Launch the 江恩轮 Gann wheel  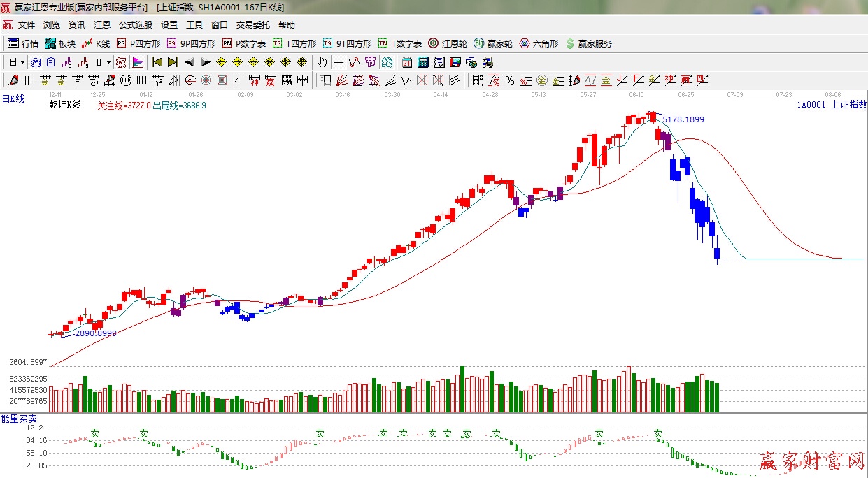point(448,43)
